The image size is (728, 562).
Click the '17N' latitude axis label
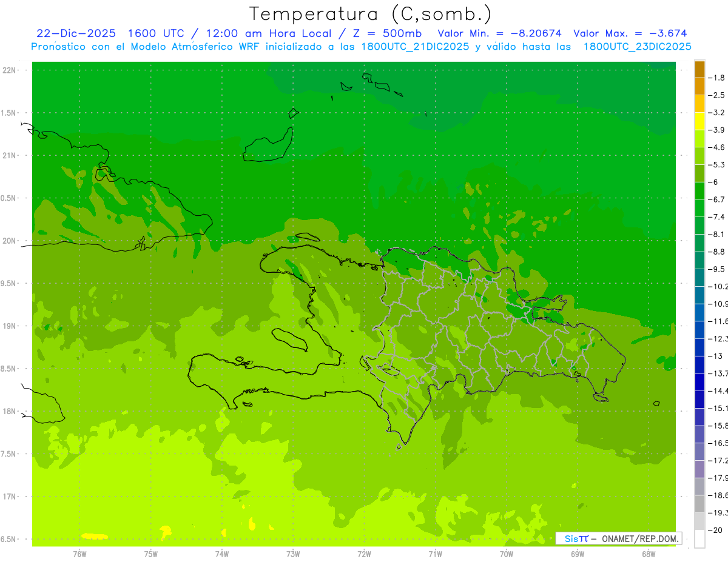pos(8,497)
